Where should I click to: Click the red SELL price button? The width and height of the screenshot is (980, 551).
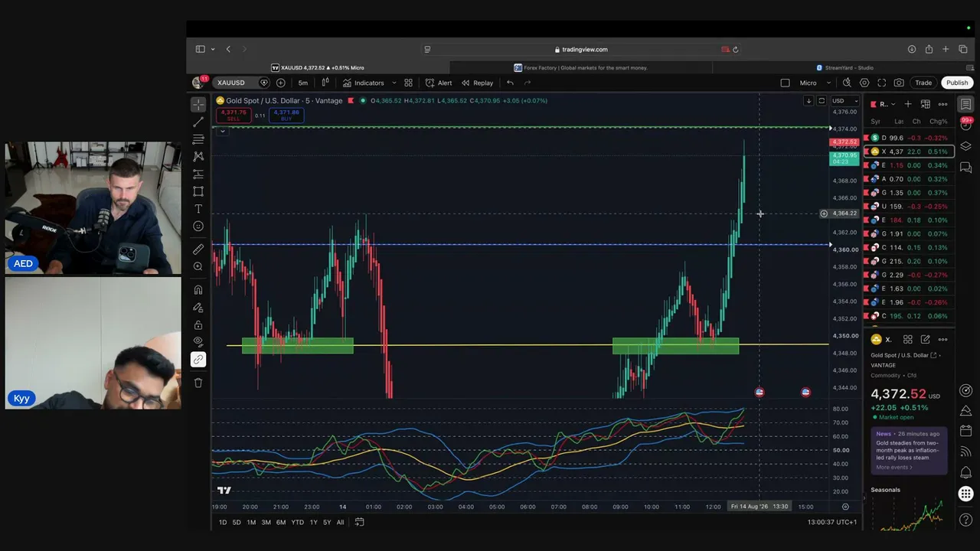[234, 116]
